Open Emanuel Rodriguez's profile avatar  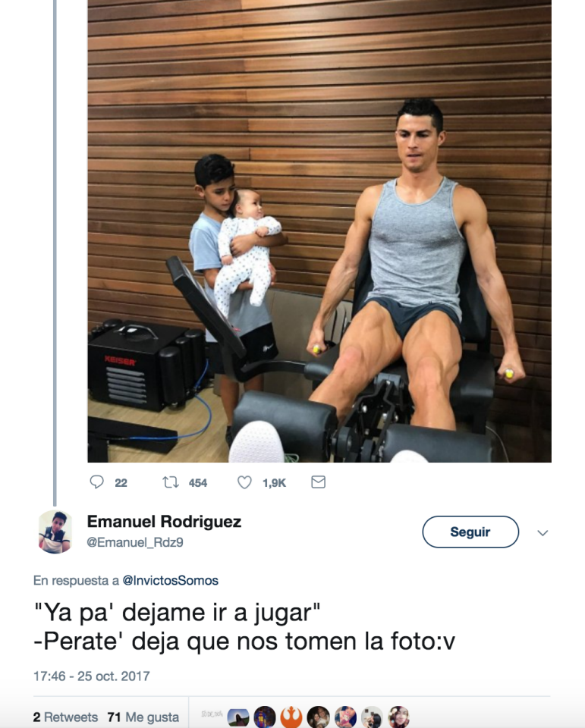point(55,532)
